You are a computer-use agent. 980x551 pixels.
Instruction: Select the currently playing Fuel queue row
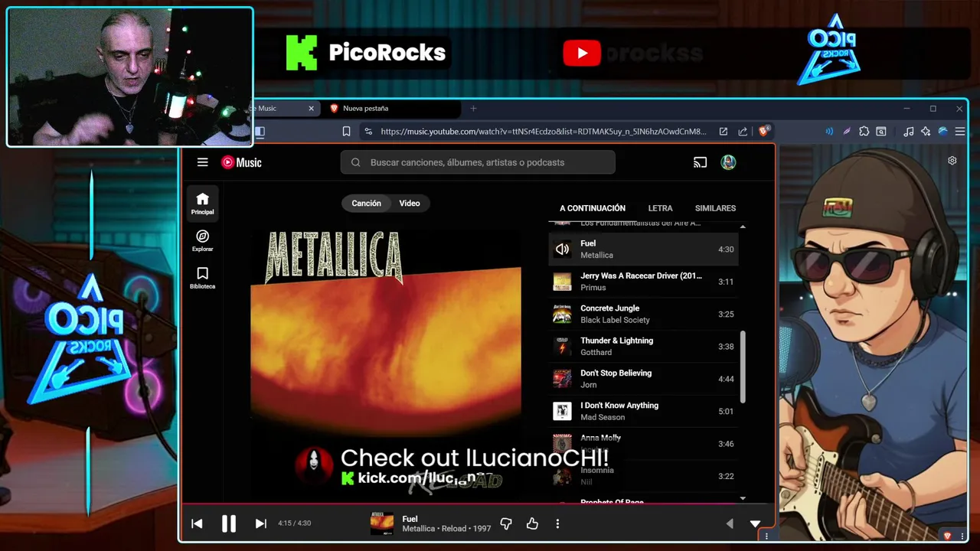click(x=643, y=249)
